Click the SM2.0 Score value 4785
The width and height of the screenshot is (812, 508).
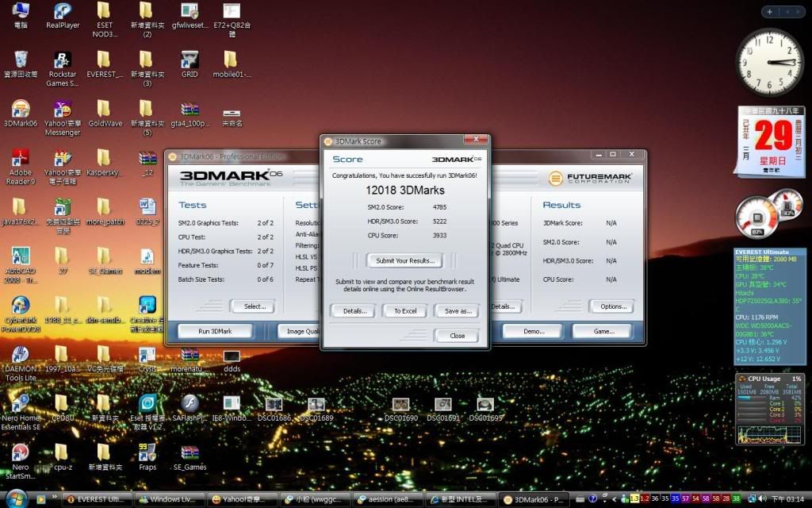tap(439, 207)
